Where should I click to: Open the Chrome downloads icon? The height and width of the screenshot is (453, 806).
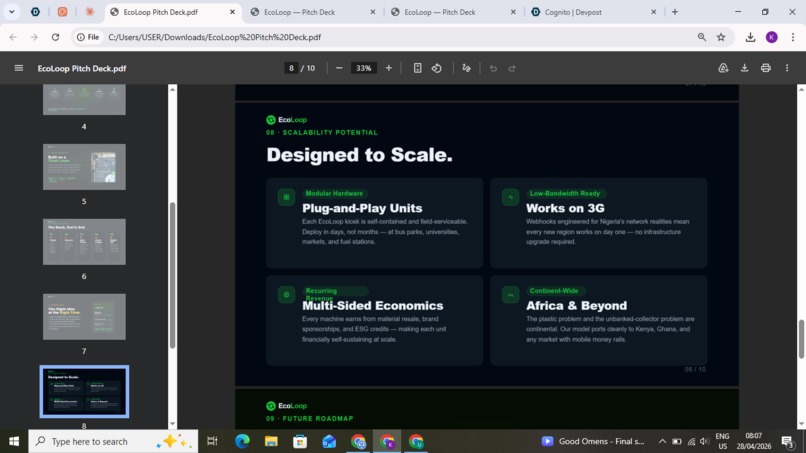tap(750, 37)
